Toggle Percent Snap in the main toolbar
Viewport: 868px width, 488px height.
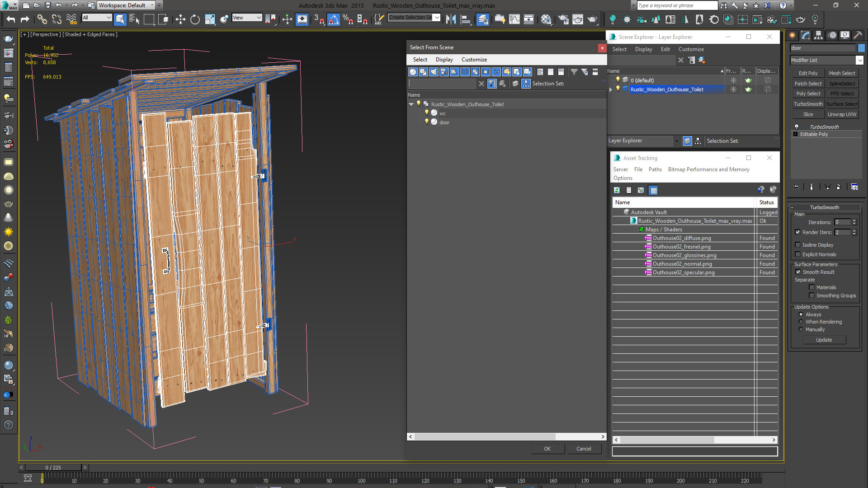pyautogui.click(x=348, y=19)
